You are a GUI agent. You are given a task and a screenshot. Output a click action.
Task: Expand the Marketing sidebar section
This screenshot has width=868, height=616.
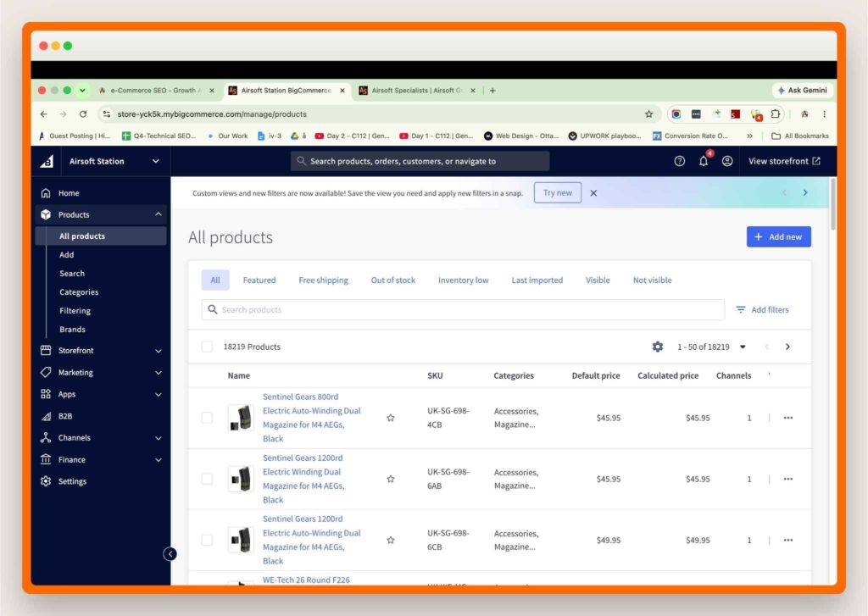pos(159,373)
